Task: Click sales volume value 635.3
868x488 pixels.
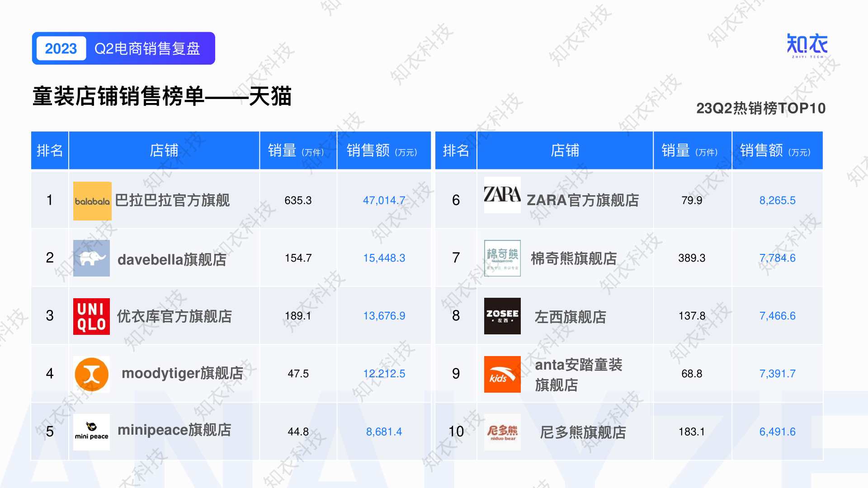Action: (298, 200)
